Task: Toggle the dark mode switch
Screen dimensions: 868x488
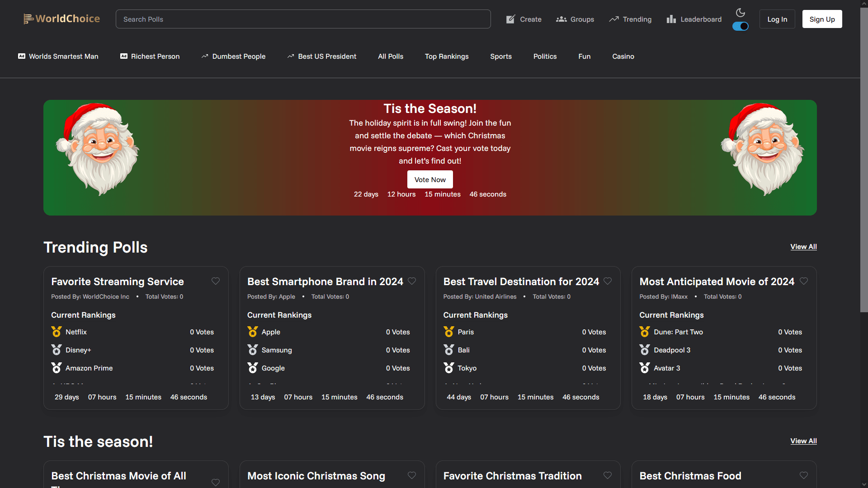Action: 740,26
